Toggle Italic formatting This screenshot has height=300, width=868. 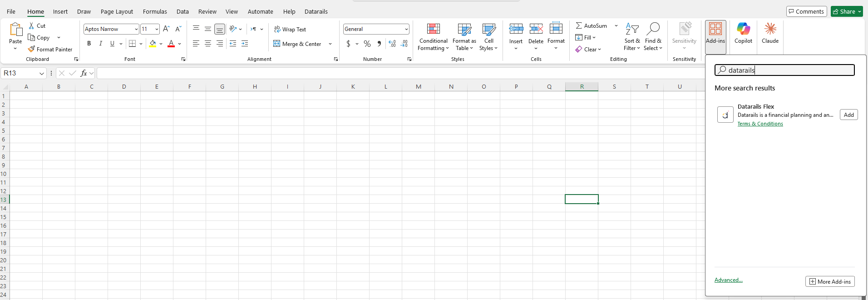coord(100,44)
